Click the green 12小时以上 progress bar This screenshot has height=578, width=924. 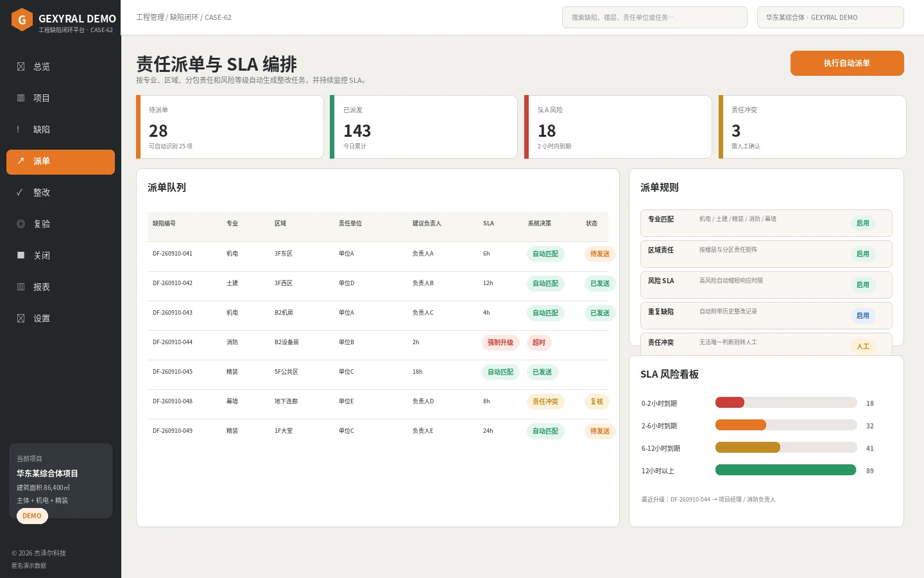point(785,470)
